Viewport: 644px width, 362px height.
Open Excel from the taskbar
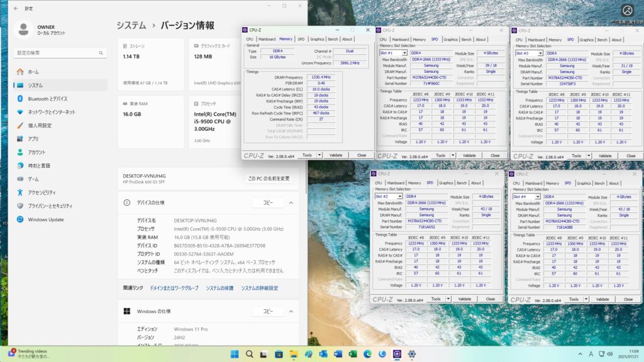(352, 354)
